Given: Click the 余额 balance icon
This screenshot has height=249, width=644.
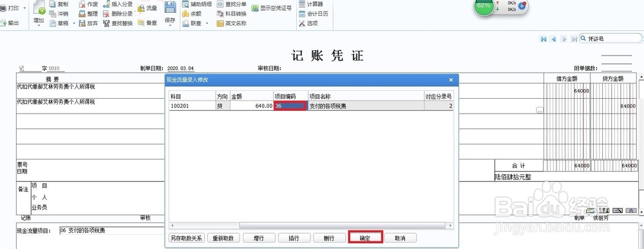Looking at the screenshot, I should click(x=185, y=14).
